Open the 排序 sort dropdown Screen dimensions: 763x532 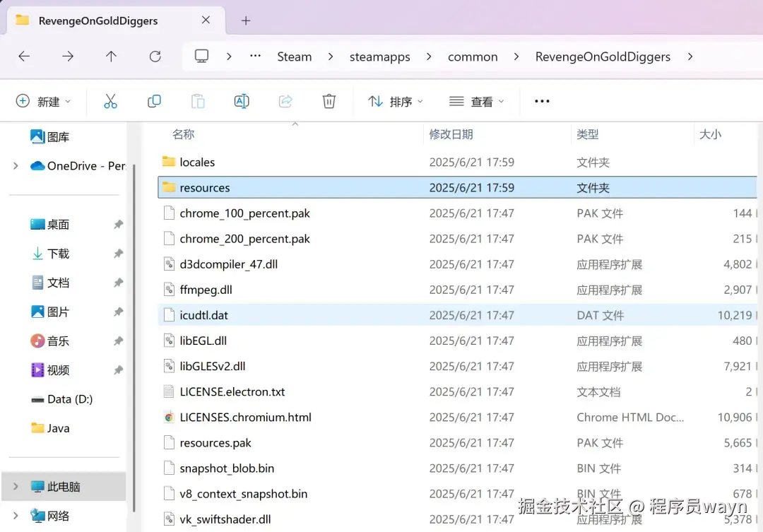point(395,101)
